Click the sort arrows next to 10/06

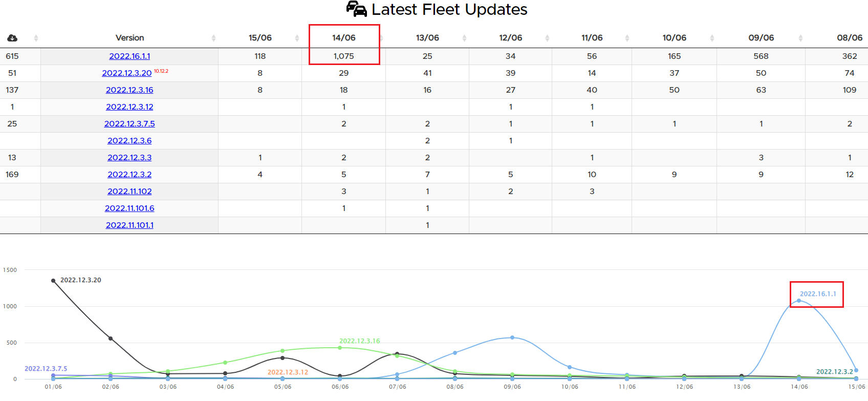tap(712, 38)
